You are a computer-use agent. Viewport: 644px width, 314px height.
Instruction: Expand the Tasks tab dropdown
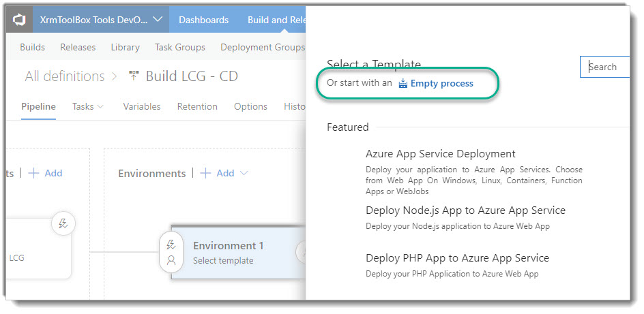coord(101,106)
